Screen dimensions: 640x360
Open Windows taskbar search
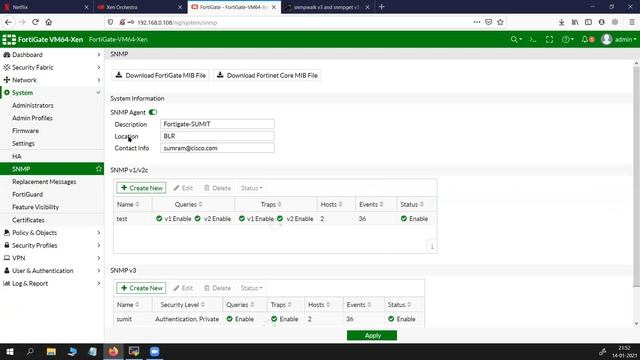point(30,351)
